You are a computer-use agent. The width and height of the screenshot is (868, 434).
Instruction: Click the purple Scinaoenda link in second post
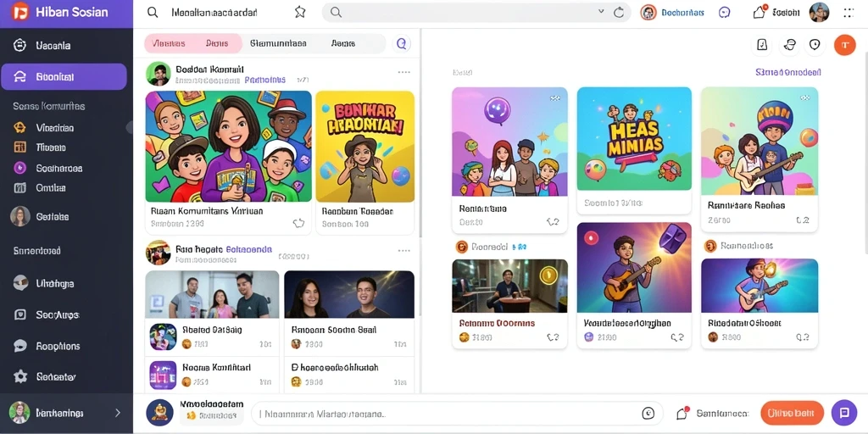click(x=249, y=250)
